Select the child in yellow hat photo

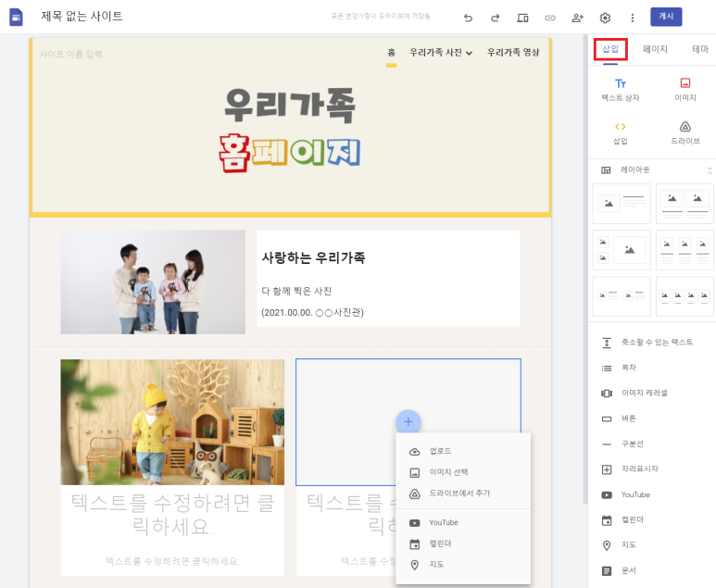(172, 422)
